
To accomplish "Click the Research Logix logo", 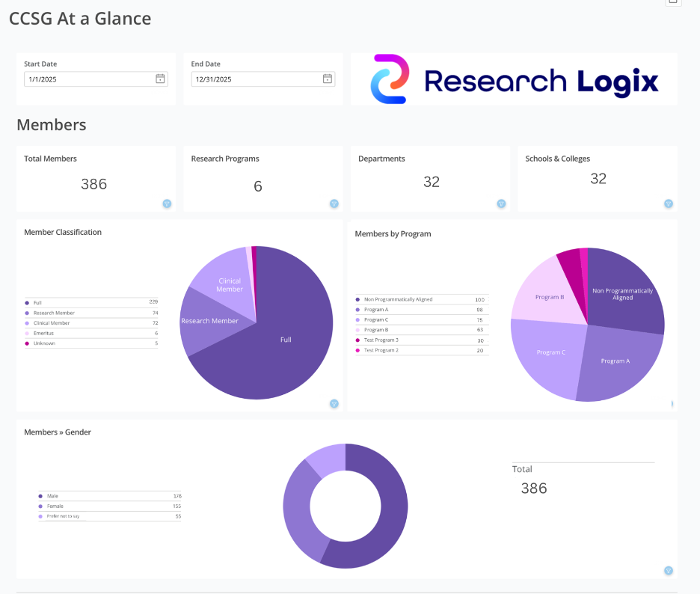I will 515,79.
